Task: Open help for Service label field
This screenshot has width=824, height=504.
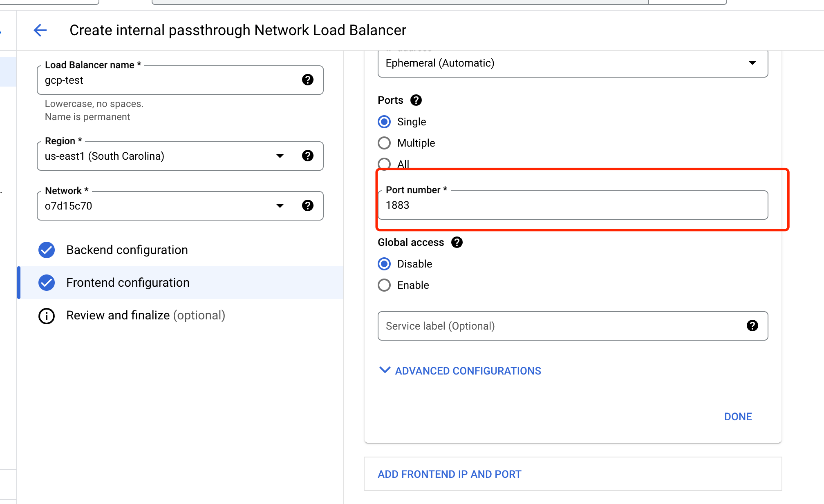Action: tap(752, 326)
